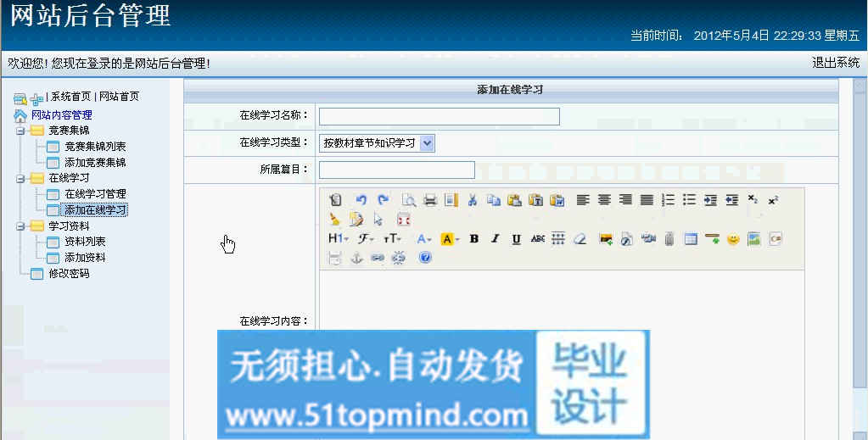This screenshot has height=440, width=868.
Task: Open 竞赛集锦列表 in sidebar
Action: 95,146
